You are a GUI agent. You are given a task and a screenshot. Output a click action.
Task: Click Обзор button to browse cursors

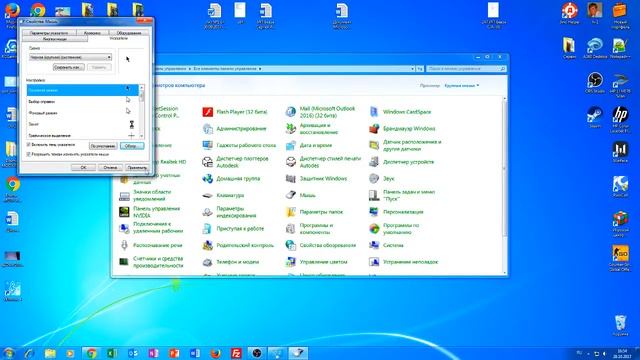click(132, 146)
